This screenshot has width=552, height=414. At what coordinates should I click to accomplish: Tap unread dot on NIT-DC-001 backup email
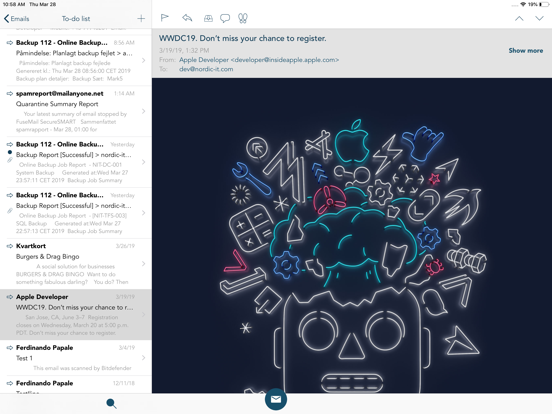pyautogui.click(x=10, y=152)
